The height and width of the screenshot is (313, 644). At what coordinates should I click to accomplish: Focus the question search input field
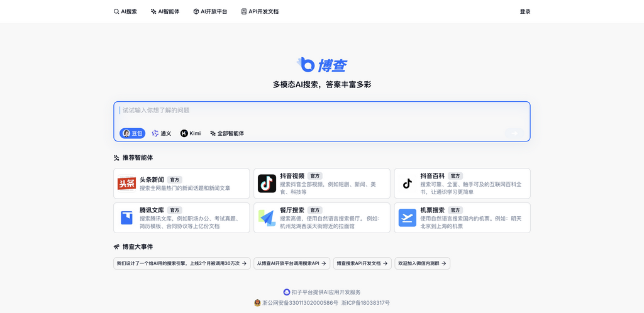pyautogui.click(x=322, y=111)
